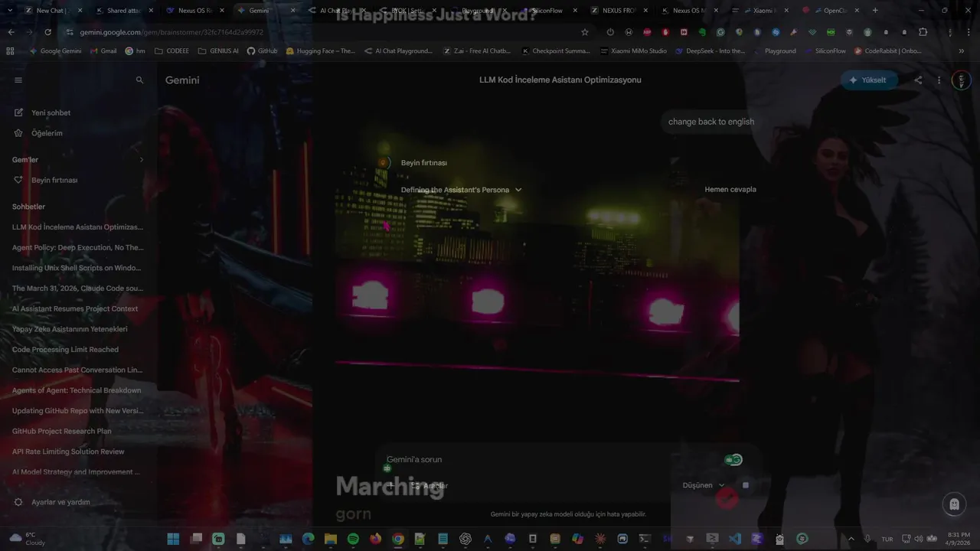The image size is (980, 551).
Task: Expand the Gem'ler section chevron
Action: (141, 160)
